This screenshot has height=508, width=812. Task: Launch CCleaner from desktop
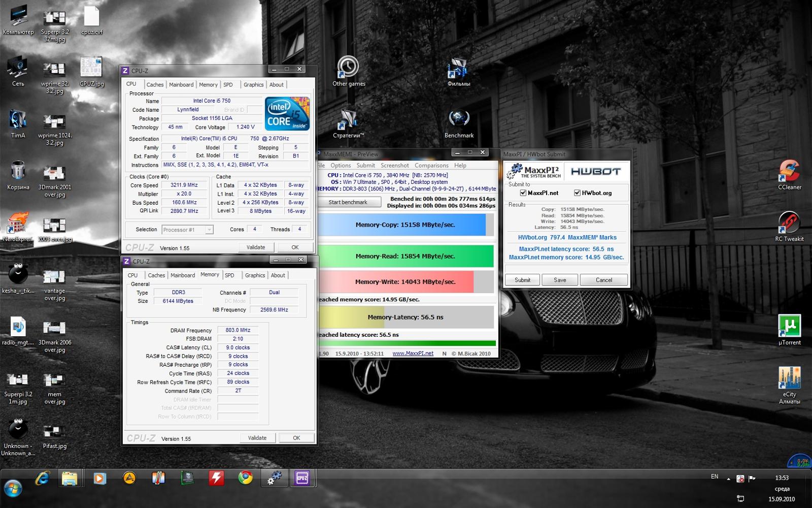tap(789, 174)
